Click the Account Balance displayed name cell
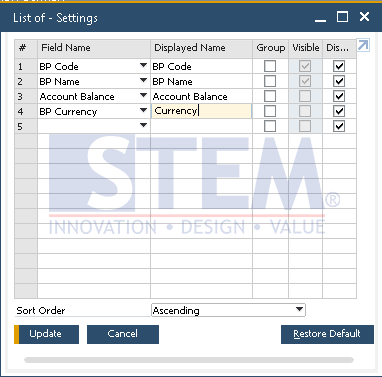Image resolution: width=382 pixels, height=377 pixels. [x=202, y=96]
